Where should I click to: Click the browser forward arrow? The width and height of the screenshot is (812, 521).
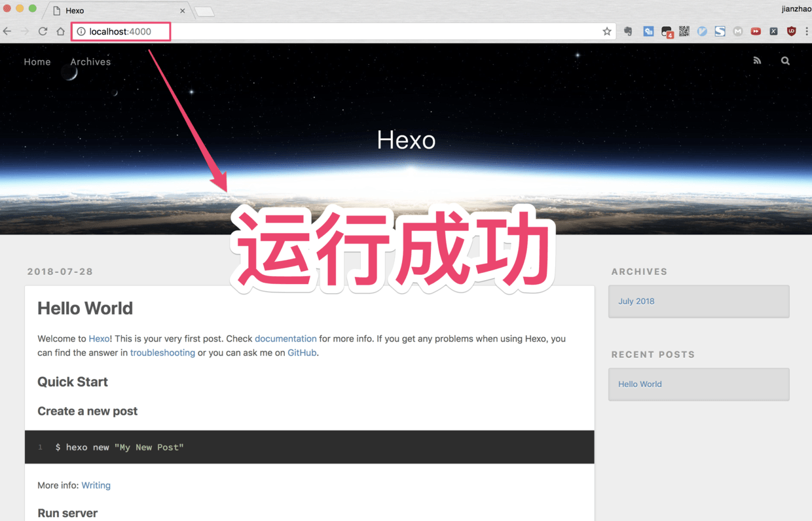pos(25,31)
